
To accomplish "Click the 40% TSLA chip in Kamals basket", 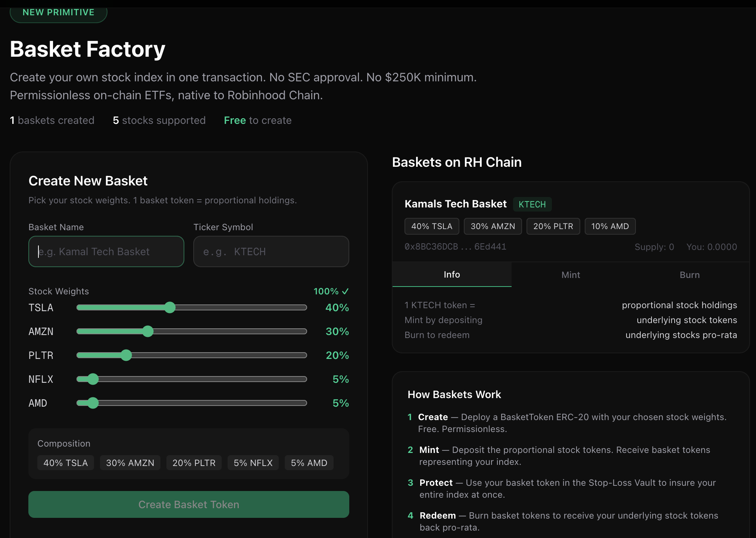I will coord(432,226).
